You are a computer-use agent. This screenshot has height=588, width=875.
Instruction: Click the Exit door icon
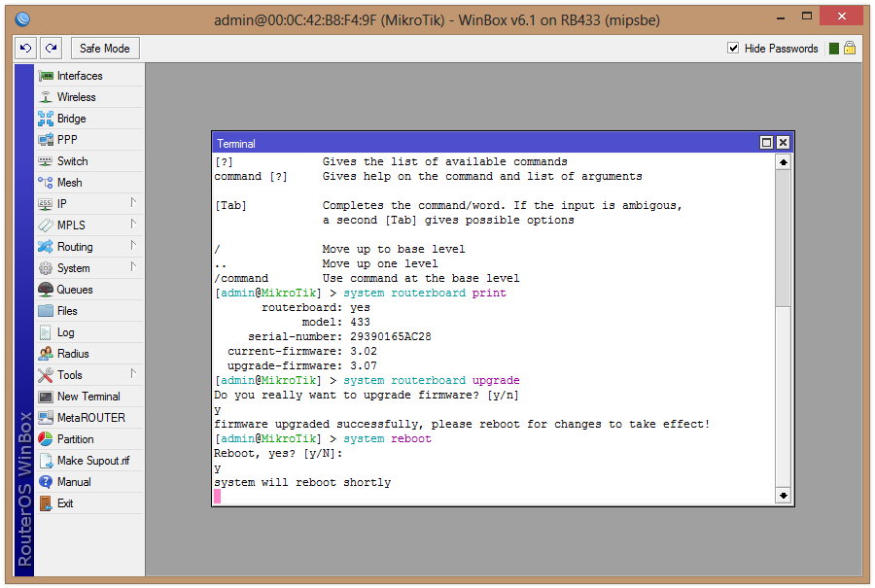46,503
